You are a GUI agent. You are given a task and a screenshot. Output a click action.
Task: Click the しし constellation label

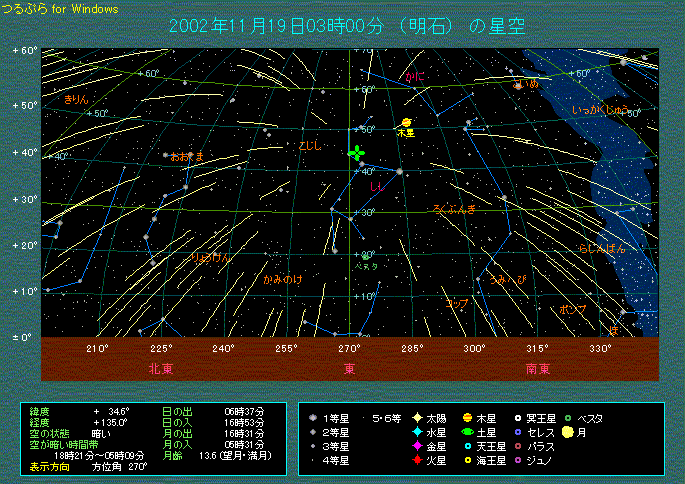point(376,186)
